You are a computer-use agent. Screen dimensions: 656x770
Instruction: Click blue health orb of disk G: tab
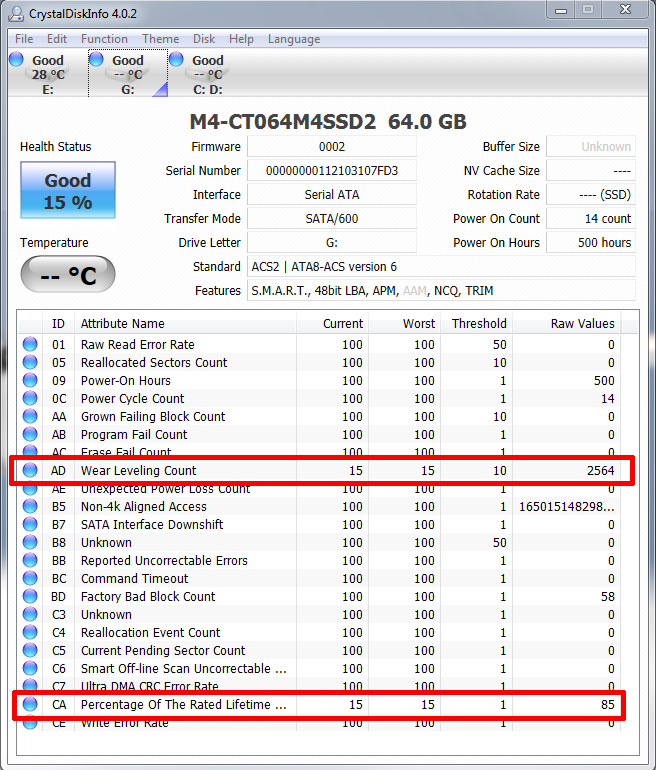(96, 59)
